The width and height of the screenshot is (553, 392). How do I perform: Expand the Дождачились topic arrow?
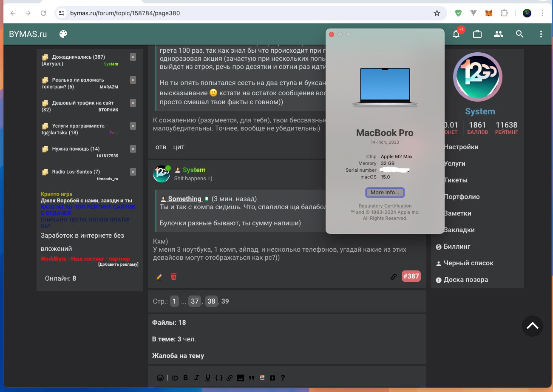pyautogui.click(x=133, y=57)
